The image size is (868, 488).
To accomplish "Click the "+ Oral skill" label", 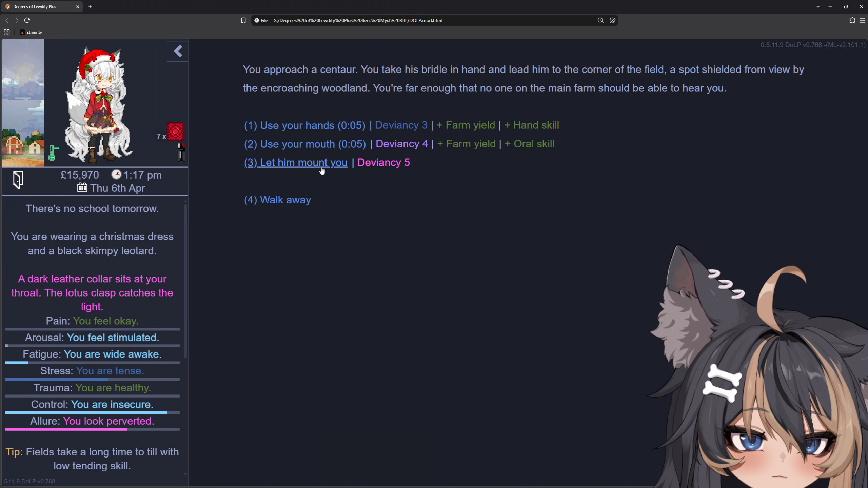I will pyautogui.click(x=530, y=144).
